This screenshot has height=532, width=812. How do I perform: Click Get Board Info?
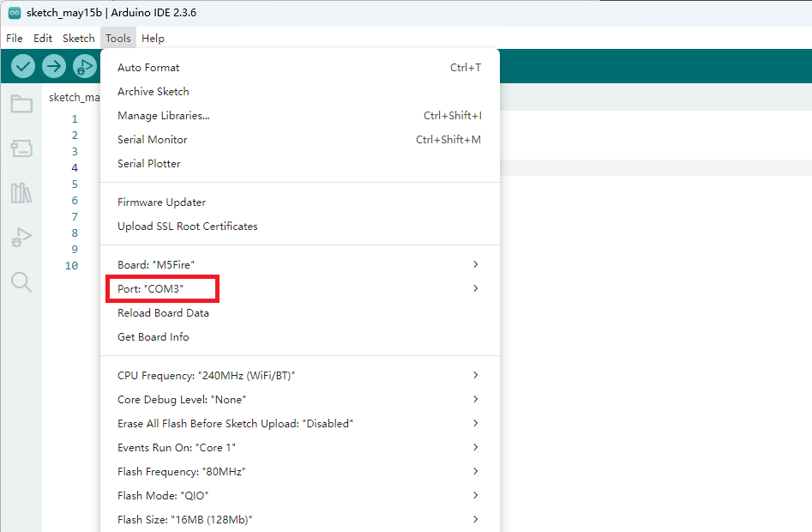click(x=300, y=337)
